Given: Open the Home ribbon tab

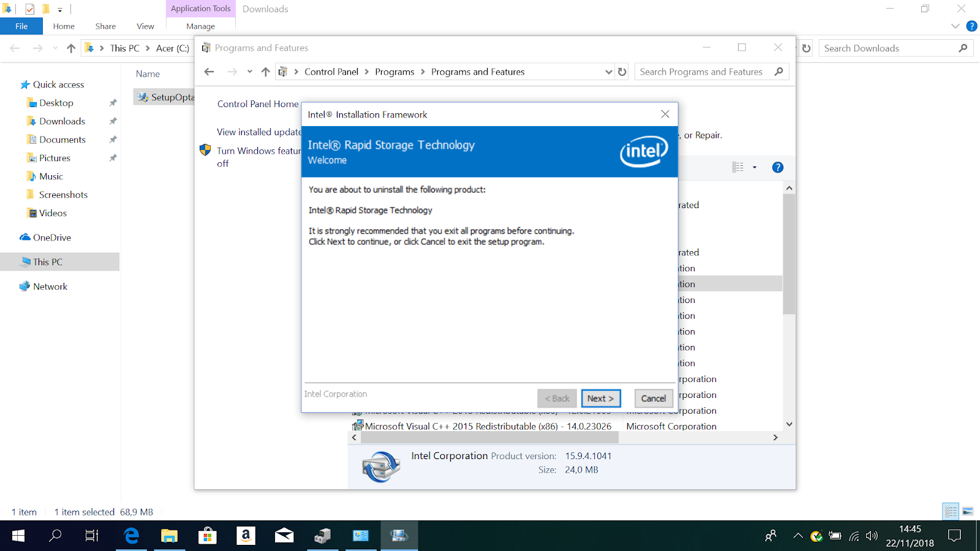Looking at the screenshot, I should pos(64,26).
